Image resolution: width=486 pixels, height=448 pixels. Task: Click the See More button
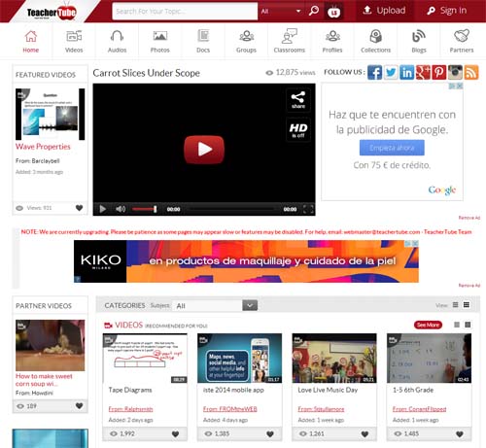pyautogui.click(x=428, y=325)
